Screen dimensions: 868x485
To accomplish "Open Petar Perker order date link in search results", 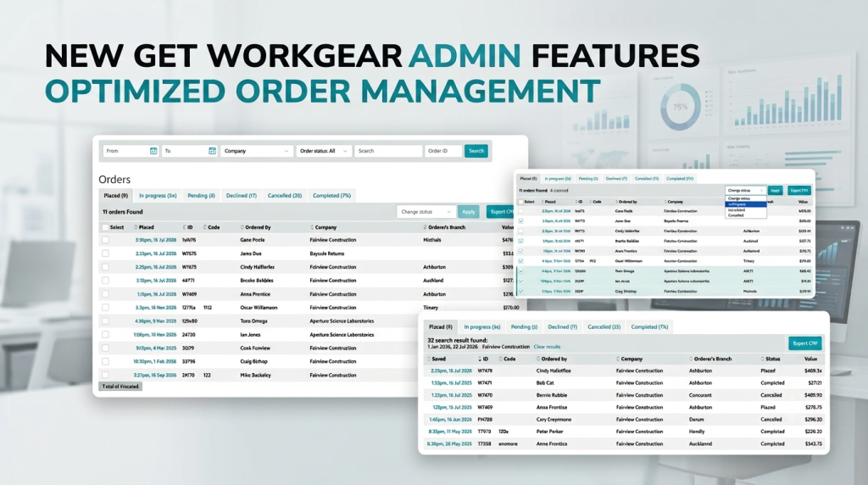I will click(x=450, y=432).
